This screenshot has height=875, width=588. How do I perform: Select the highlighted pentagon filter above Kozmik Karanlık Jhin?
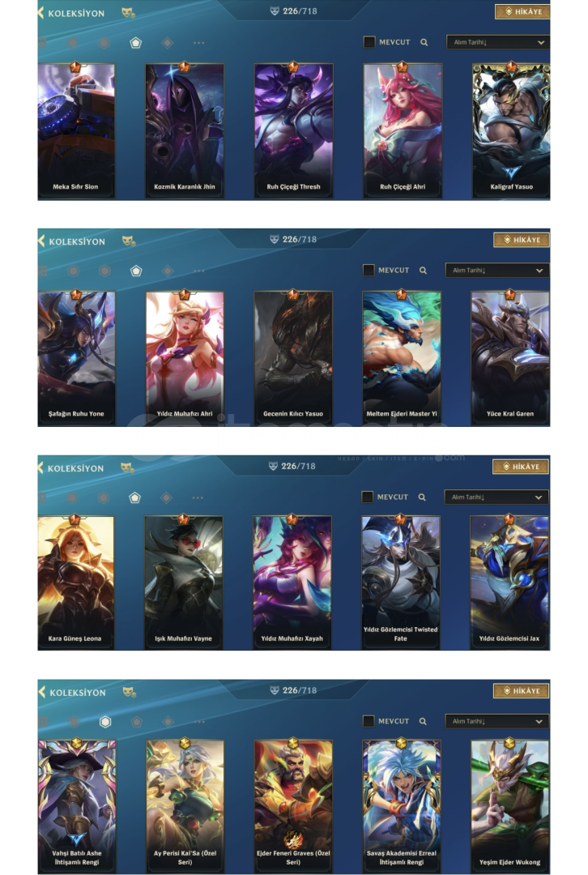135,43
